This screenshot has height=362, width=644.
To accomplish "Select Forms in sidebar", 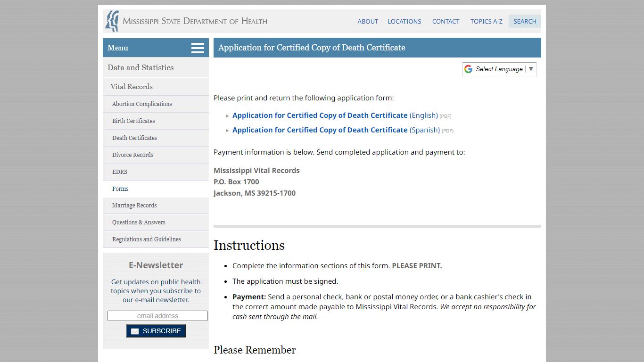I will point(156,189).
